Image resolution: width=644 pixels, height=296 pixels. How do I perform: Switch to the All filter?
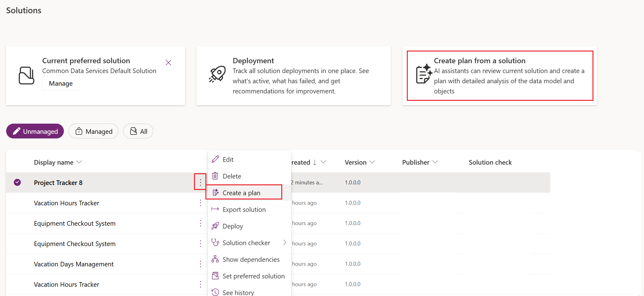click(x=138, y=131)
